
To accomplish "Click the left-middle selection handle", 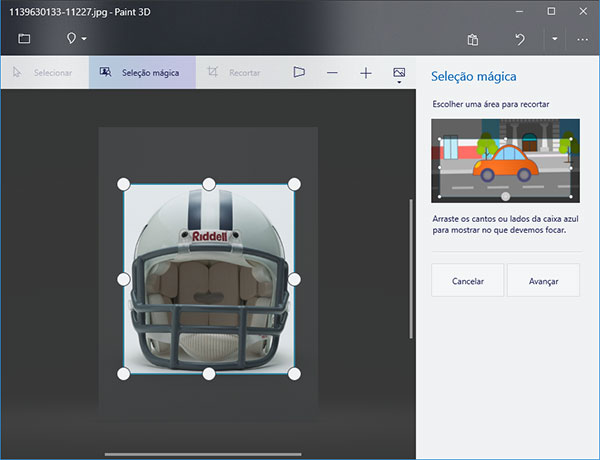I will (124, 279).
